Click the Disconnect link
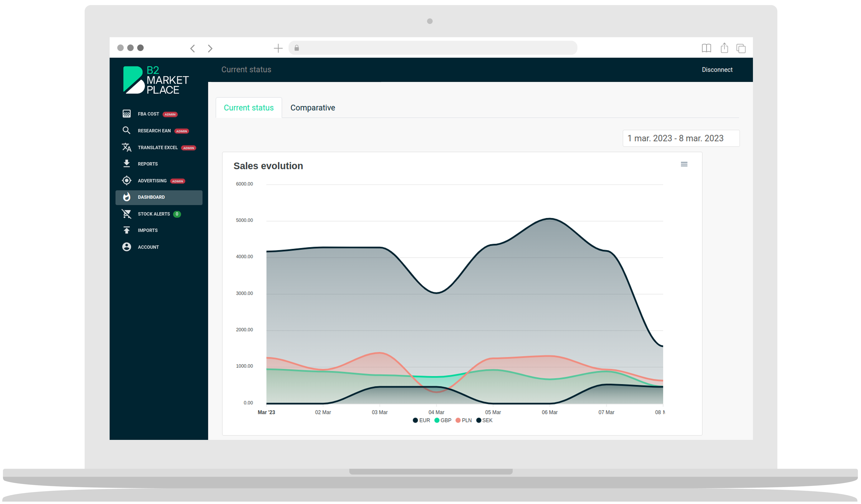Image resolution: width=861 pixels, height=504 pixels. click(x=717, y=70)
